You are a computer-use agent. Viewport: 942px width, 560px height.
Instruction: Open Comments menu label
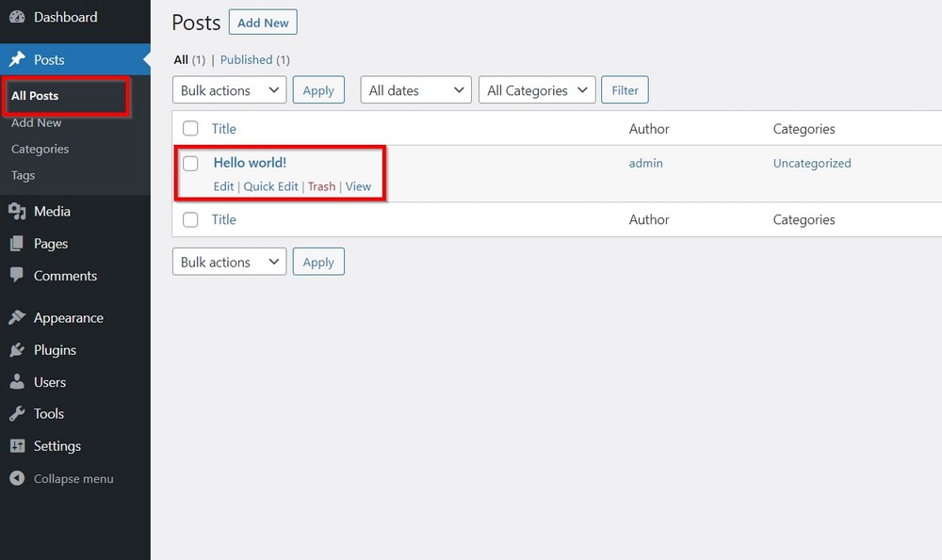point(65,276)
